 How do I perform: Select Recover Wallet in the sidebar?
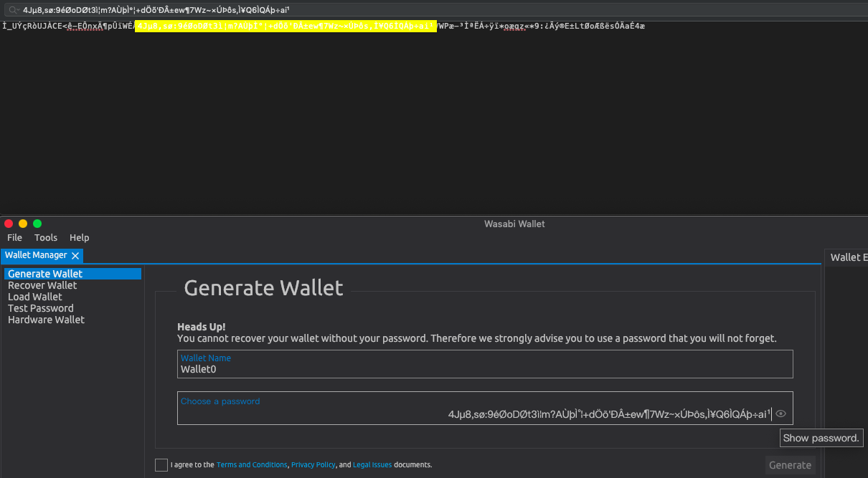pyautogui.click(x=42, y=285)
